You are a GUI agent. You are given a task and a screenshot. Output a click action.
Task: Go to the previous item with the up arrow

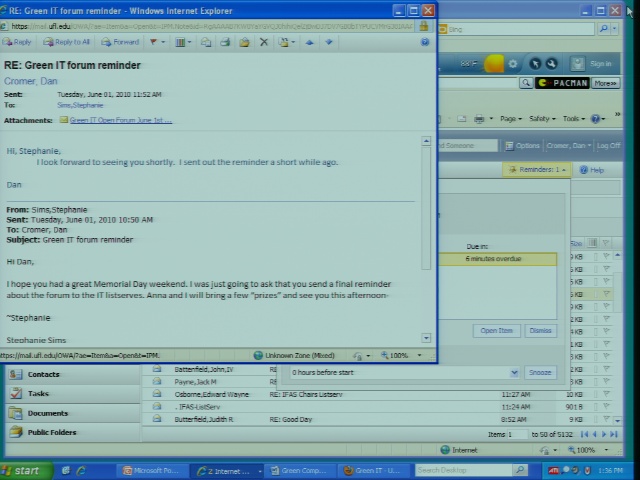tap(309, 42)
